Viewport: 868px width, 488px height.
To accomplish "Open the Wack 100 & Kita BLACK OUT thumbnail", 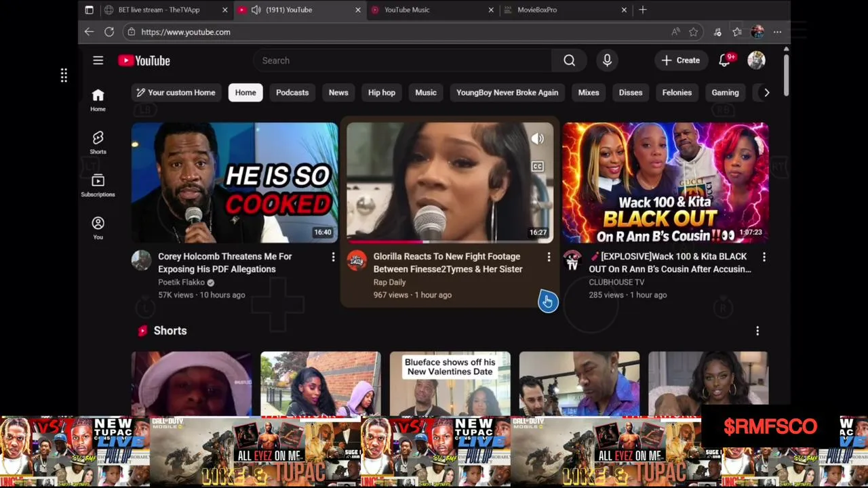I will (x=665, y=182).
